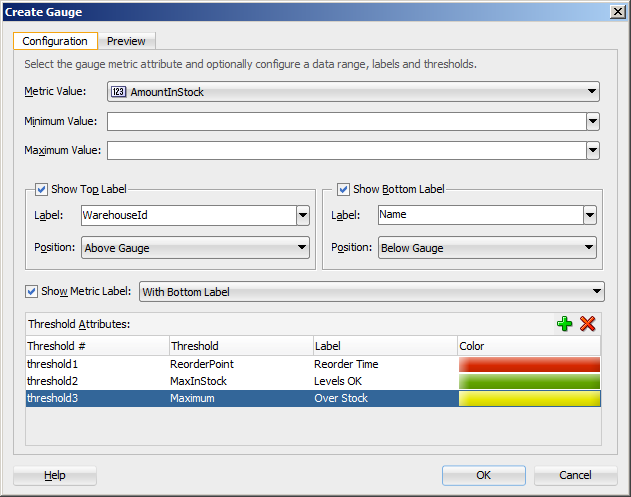Uncheck Show Bottom Label checkbox
This screenshot has height=497, width=631.
343,189
